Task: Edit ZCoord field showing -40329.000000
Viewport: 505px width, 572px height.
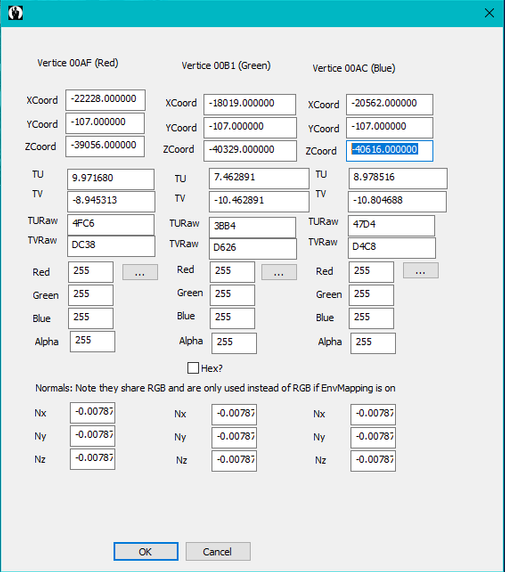Action: coord(250,151)
